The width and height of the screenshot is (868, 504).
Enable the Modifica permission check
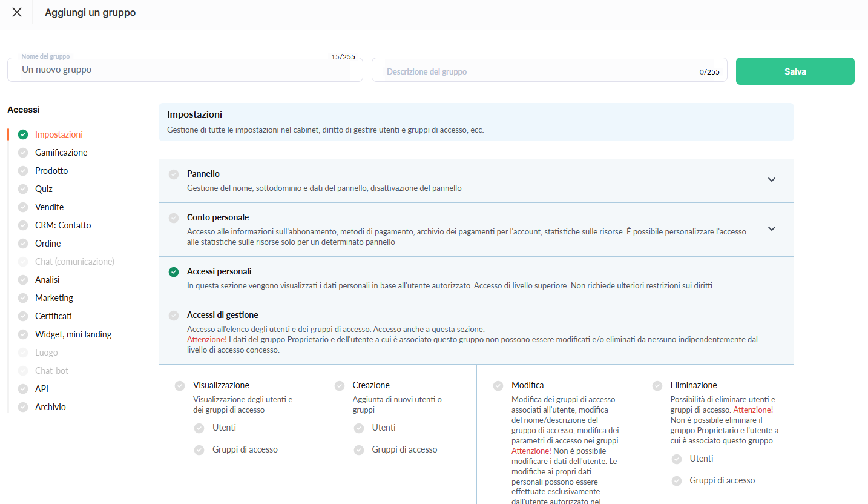[498, 386]
